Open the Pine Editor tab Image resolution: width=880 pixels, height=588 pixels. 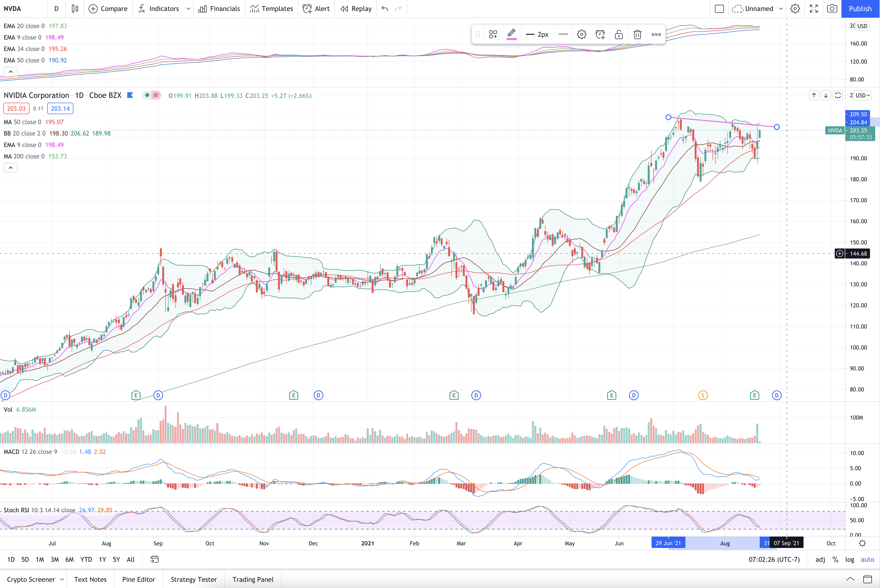point(138,579)
